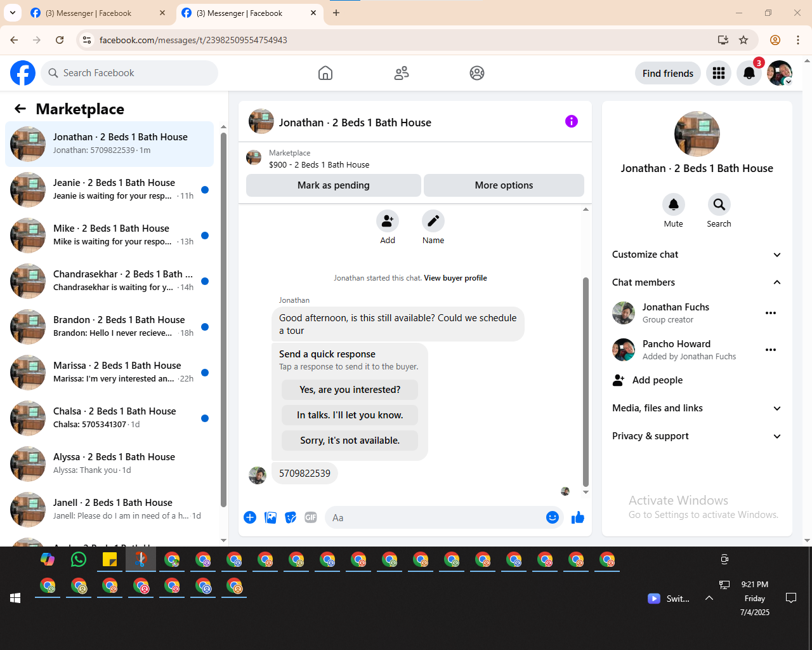The image size is (812, 650).
Task: Open the Alyssa 2 Beds 1 Bath House chat
Action: tap(109, 464)
